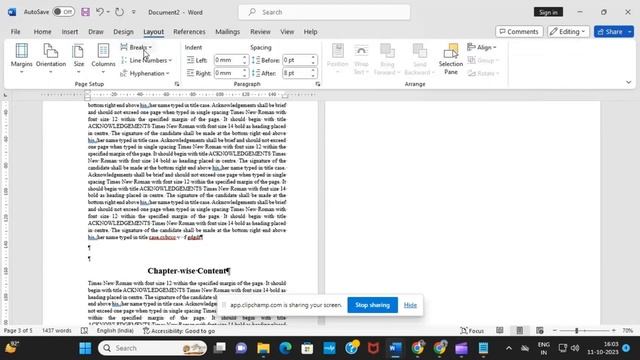The image size is (640, 360).
Task: Open the Orientation options
Action: tap(51, 58)
